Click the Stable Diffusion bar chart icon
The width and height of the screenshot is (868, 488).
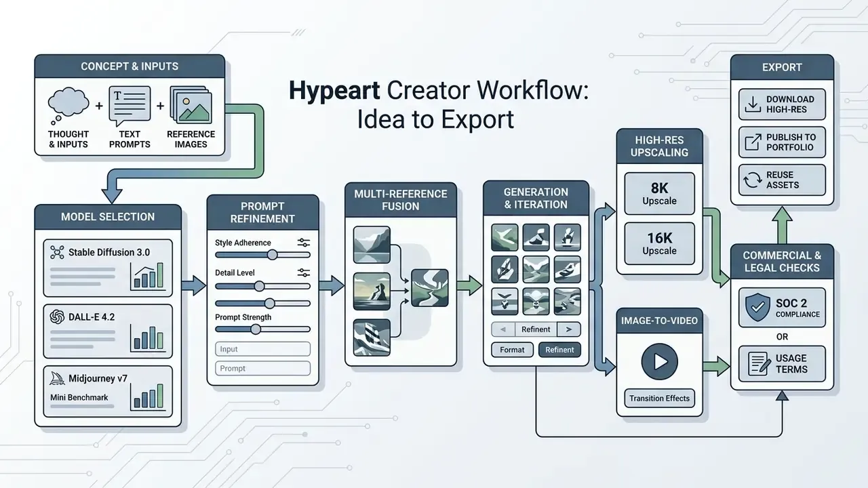click(x=148, y=277)
